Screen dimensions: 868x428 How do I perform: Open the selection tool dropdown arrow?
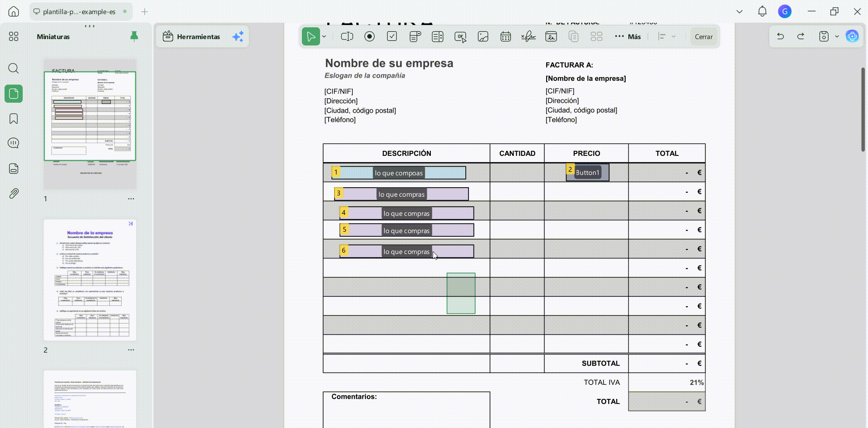(x=324, y=36)
